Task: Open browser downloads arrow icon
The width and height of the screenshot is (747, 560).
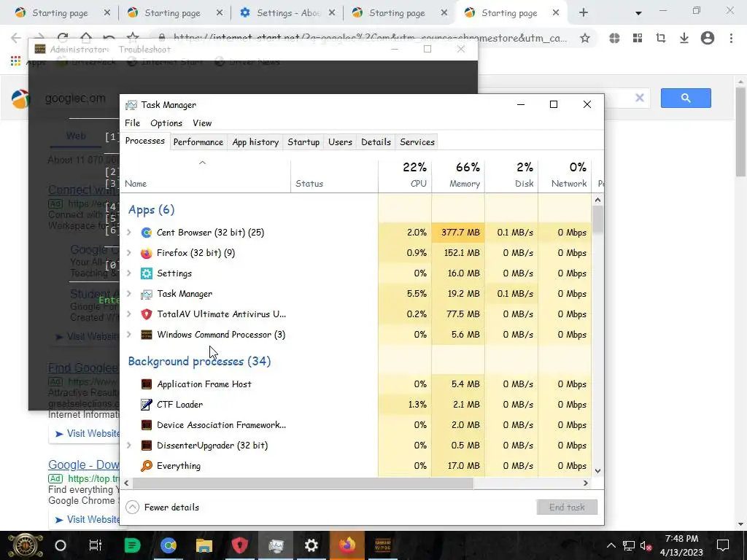Action: coord(684,38)
